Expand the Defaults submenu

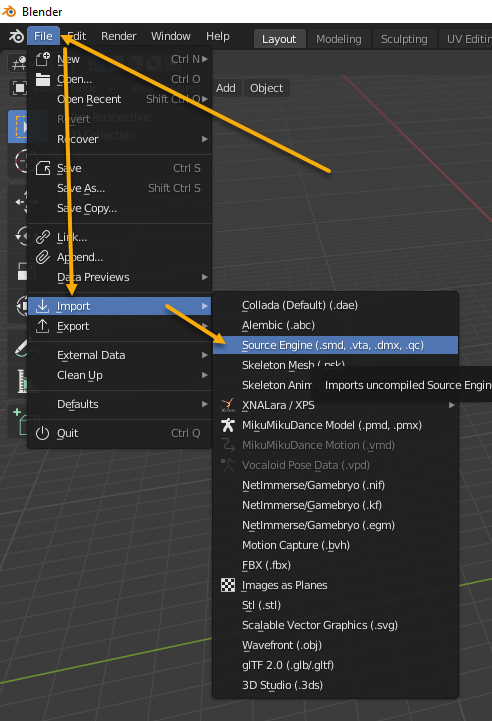[x=120, y=404]
